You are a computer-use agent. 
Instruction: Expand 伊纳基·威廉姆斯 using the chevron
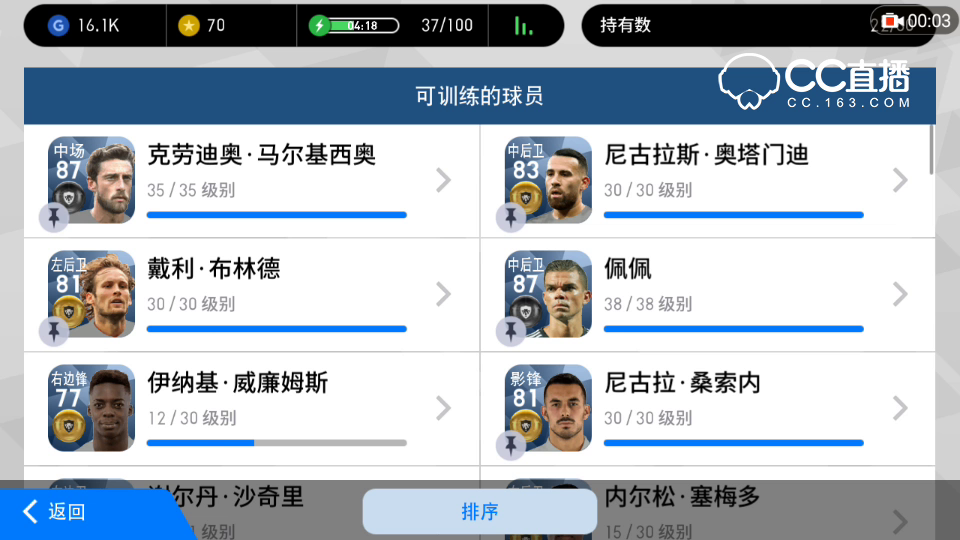pos(444,408)
